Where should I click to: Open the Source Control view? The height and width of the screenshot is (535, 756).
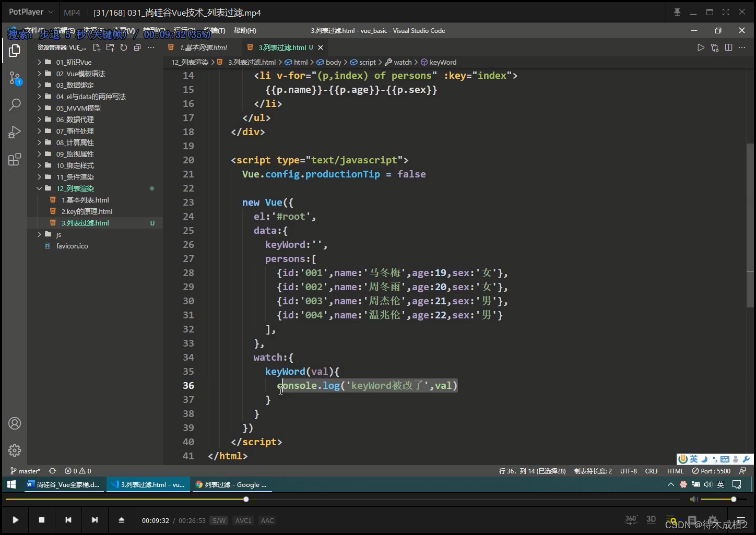click(x=15, y=79)
